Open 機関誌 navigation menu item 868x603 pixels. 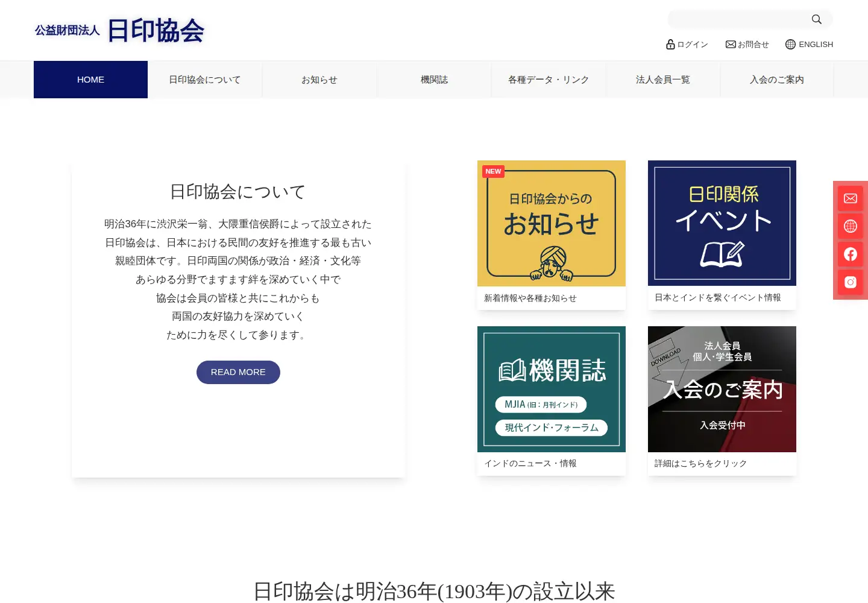(x=434, y=80)
